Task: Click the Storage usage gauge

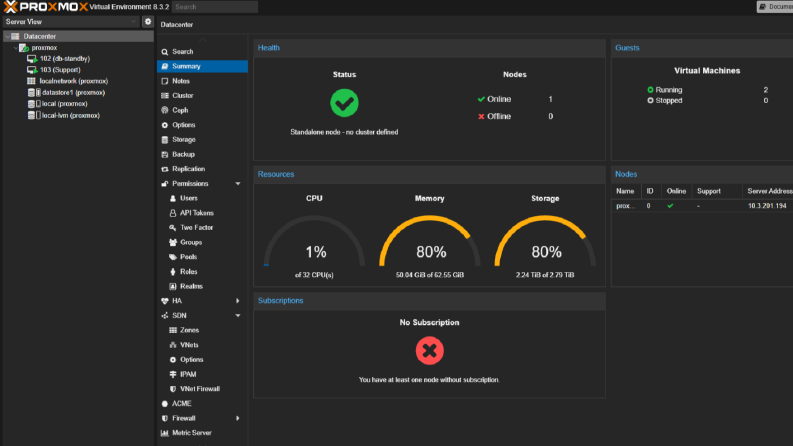Action: [545, 243]
